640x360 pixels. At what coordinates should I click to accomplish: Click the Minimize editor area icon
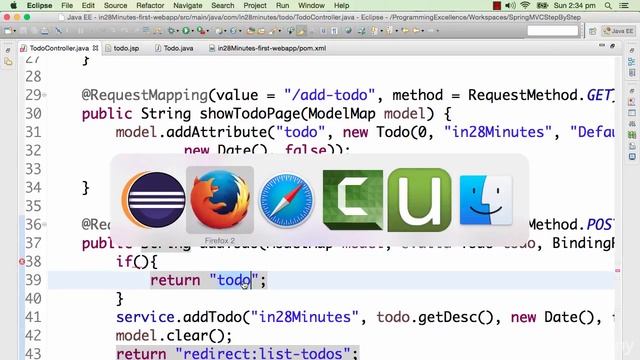coord(602,46)
